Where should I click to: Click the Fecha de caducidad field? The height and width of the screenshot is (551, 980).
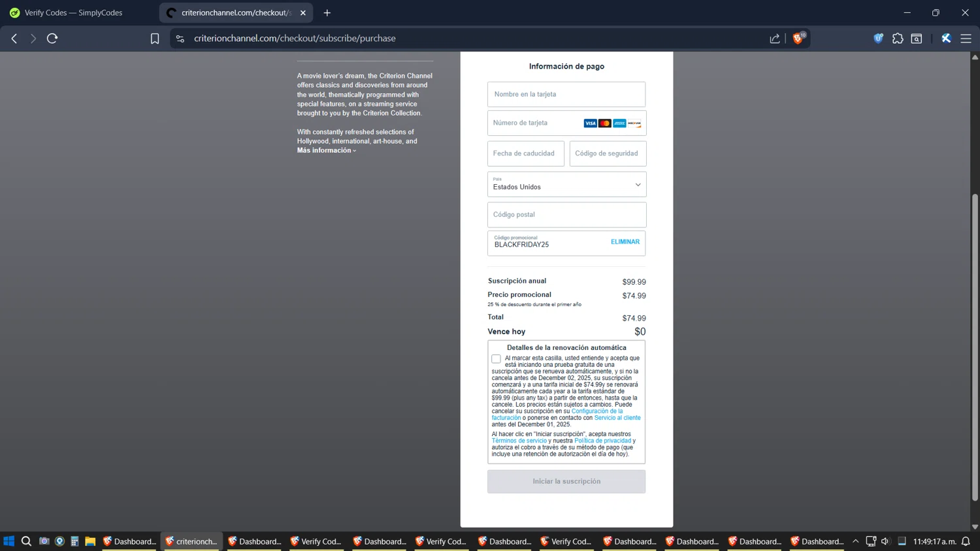(x=526, y=153)
